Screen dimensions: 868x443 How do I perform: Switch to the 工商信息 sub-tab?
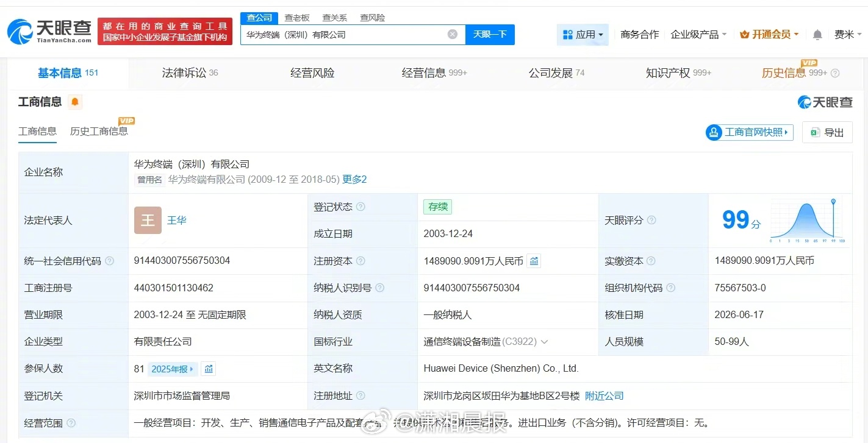point(38,131)
